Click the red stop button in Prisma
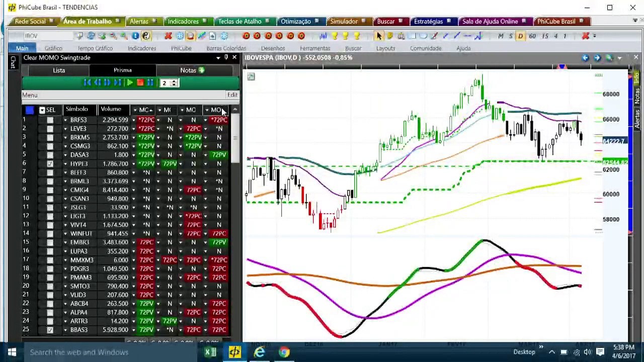644x362 pixels. click(x=140, y=82)
